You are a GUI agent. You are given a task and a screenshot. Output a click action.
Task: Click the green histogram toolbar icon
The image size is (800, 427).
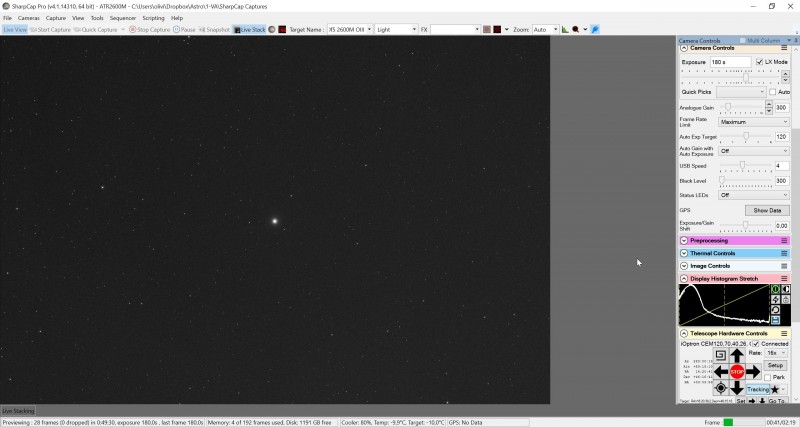(x=565, y=30)
